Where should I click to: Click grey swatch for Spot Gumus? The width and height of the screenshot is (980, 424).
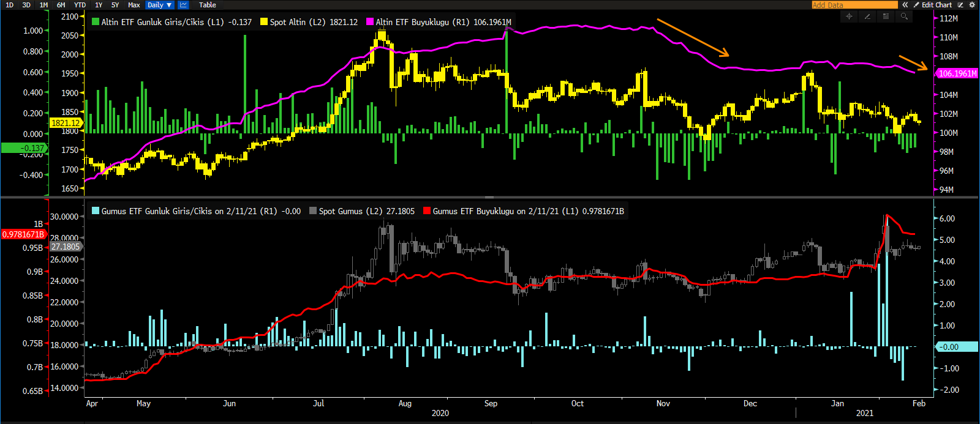pyautogui.click(x=313, y=211)
